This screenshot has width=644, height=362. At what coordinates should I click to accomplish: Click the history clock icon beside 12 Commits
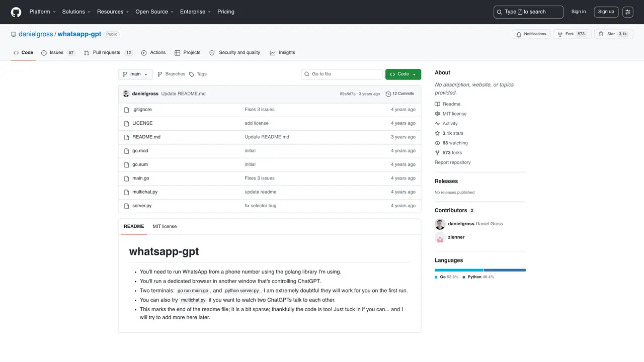tap(388, 94)
